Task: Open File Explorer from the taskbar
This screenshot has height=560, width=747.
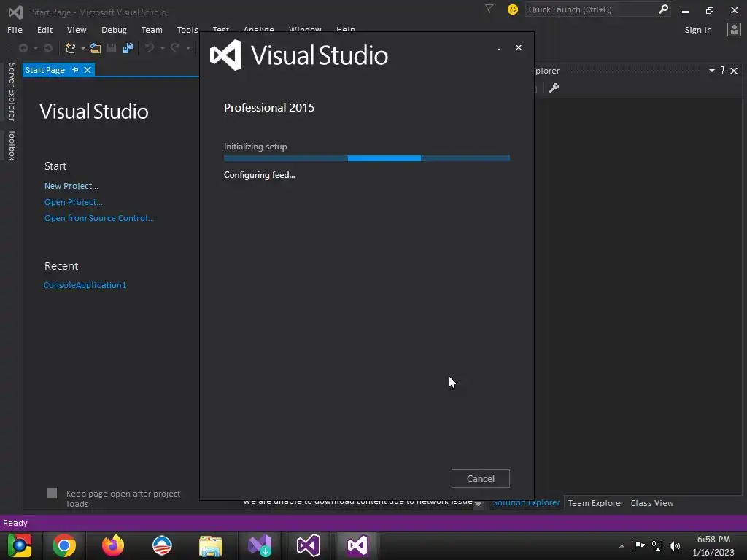Action: (211, 545)
